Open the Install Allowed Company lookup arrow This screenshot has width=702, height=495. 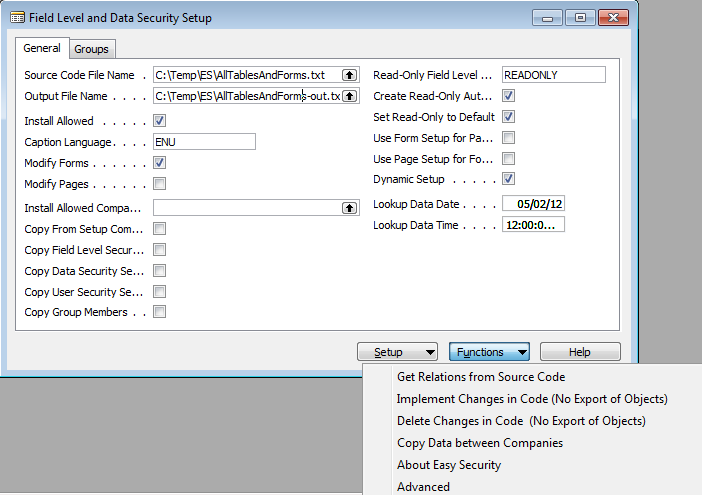click(349, 208)
